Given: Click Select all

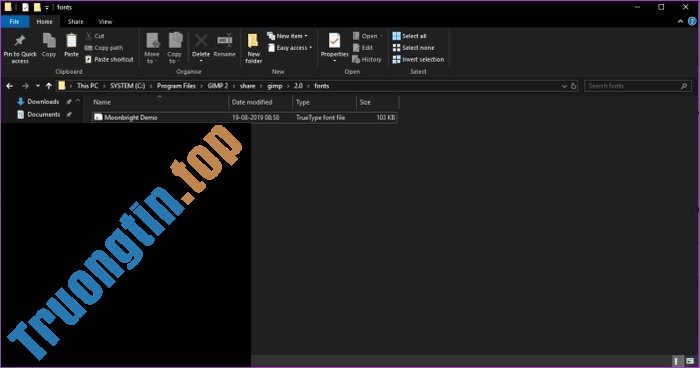Looking at the screenshot, I should click(x=409, y=36).
